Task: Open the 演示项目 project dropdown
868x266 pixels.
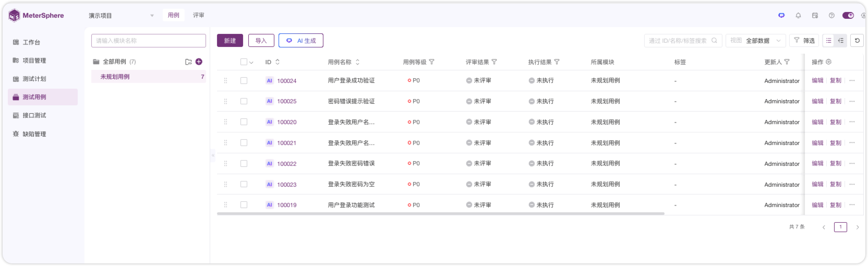Action: 121,16
